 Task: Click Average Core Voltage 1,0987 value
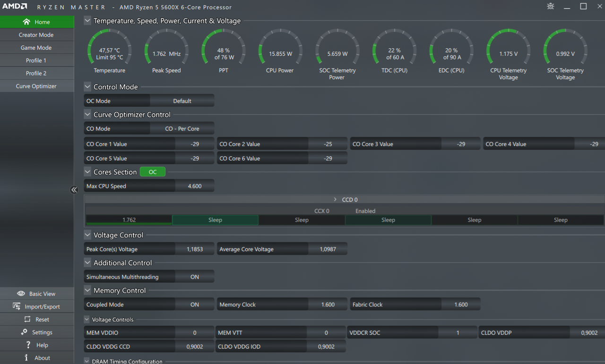coord(328,249)
